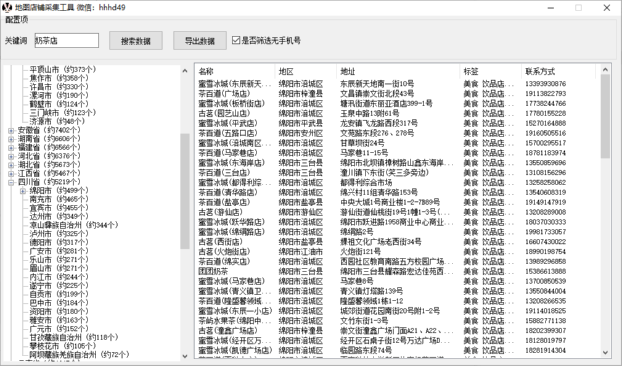Expand the 湖南省 tree node
This screenshot has height=366, width=622.
pyautogui.click(x=11, y=139)
